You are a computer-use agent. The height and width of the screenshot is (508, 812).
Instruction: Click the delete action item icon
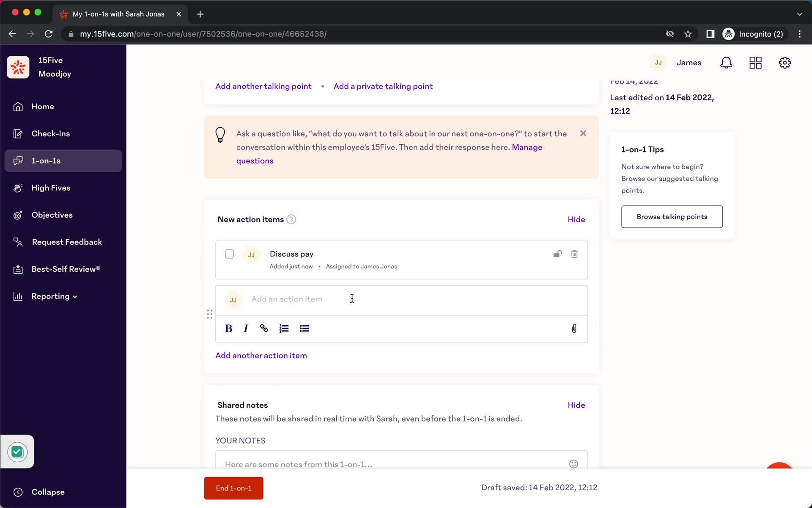(573, 254)
